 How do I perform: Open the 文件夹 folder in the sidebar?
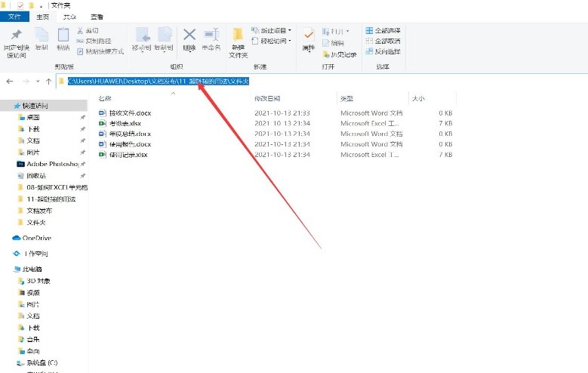pos(32,222)
